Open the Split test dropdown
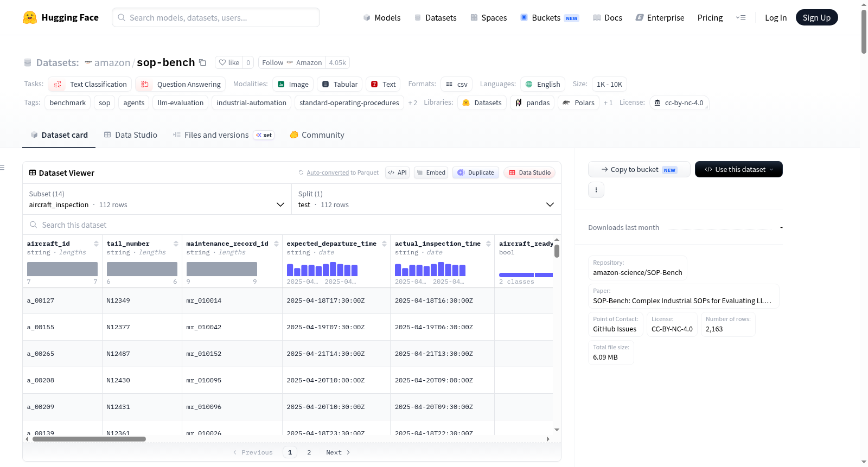This screenshot has height=467, width=868. pos(426,199)
